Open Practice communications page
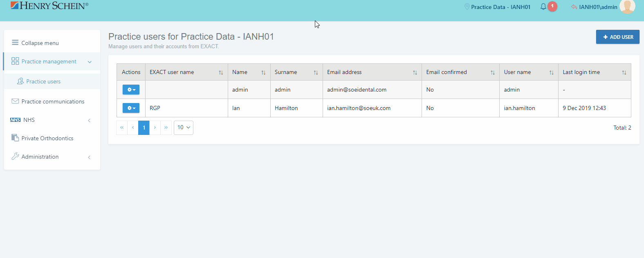 [x=52, y=101]
